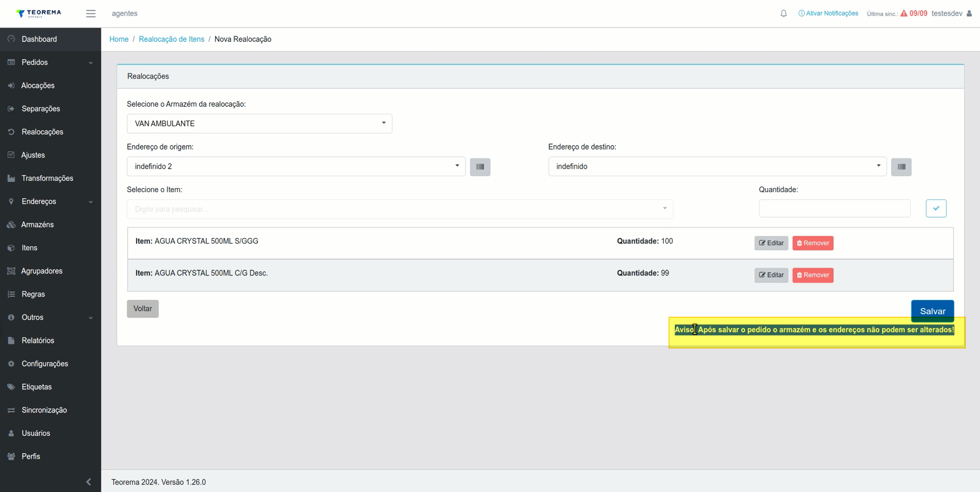Click the Armazéns boxes icon
The image size is (980, 492).
click(11, 225)
